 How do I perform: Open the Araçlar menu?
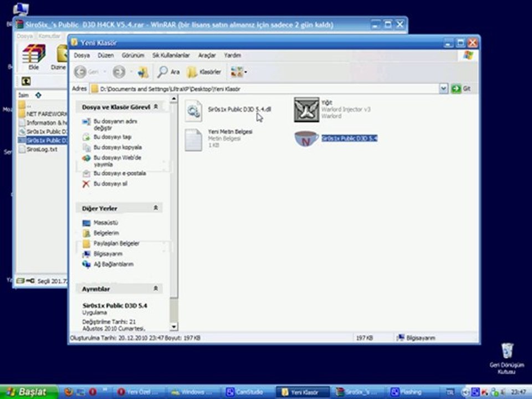click(x=207, y=55)
